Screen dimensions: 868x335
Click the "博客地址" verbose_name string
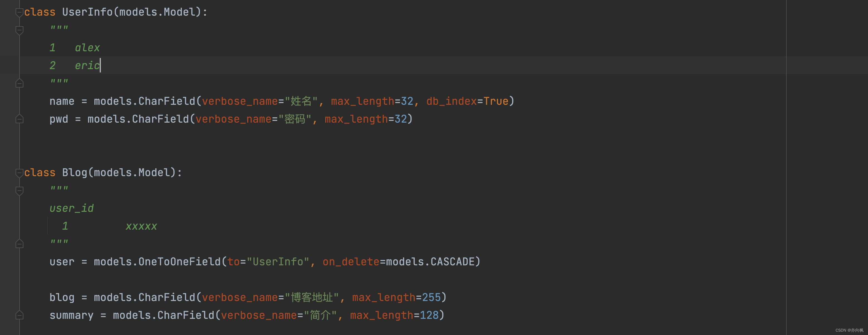(311, 298)
